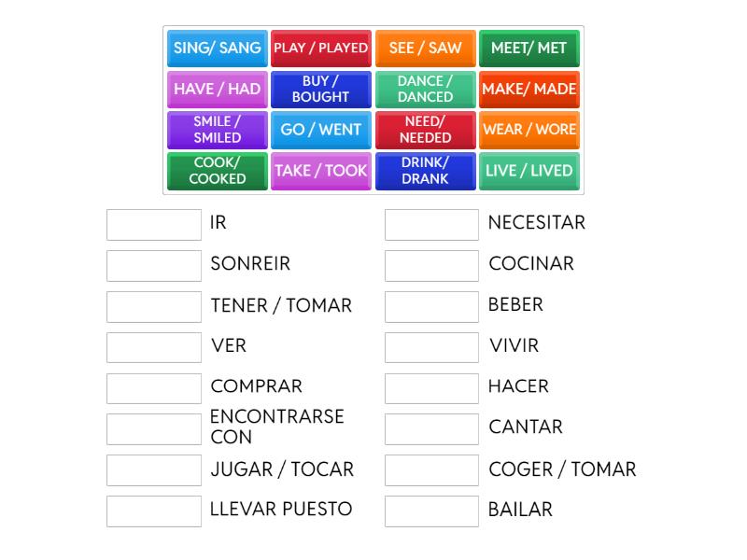Viewport: 747px width, 560px height.
Task: Select the DANCE / DANCED tile
Action: click(425, 90)
